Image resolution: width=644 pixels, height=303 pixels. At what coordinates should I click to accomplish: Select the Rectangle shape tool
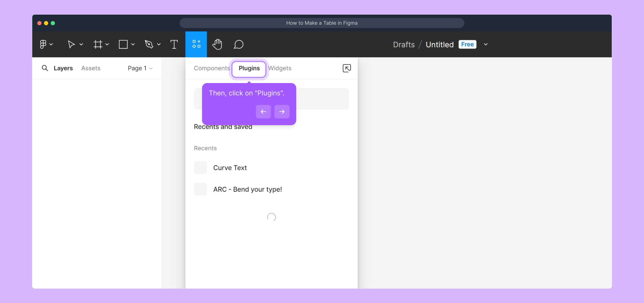[123, 44]
